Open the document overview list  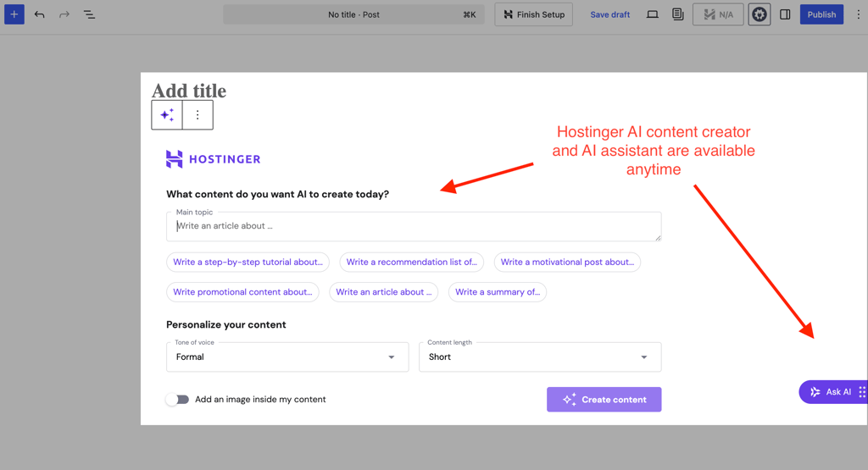pos(89,14)
